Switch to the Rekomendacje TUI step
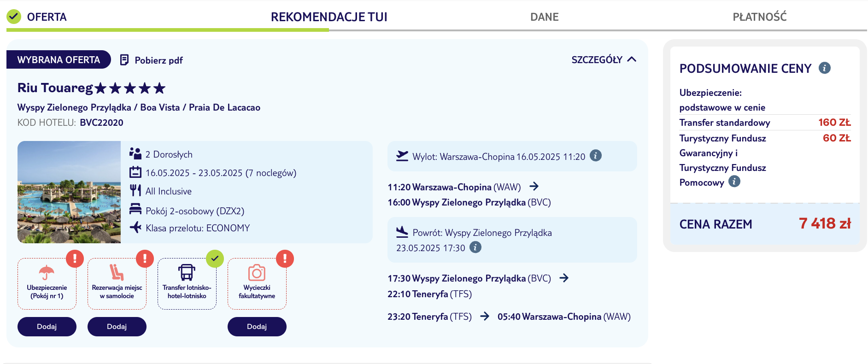Image resolution: width=868 pixels, height=364 pixels. click(329, 17)
